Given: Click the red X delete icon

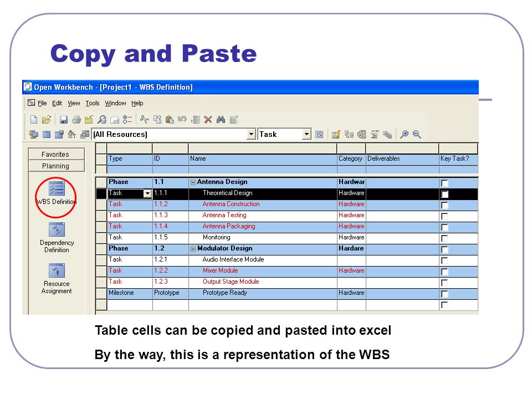Looking at the screenshot, I should pyautogui.click(x=208, y=120).
